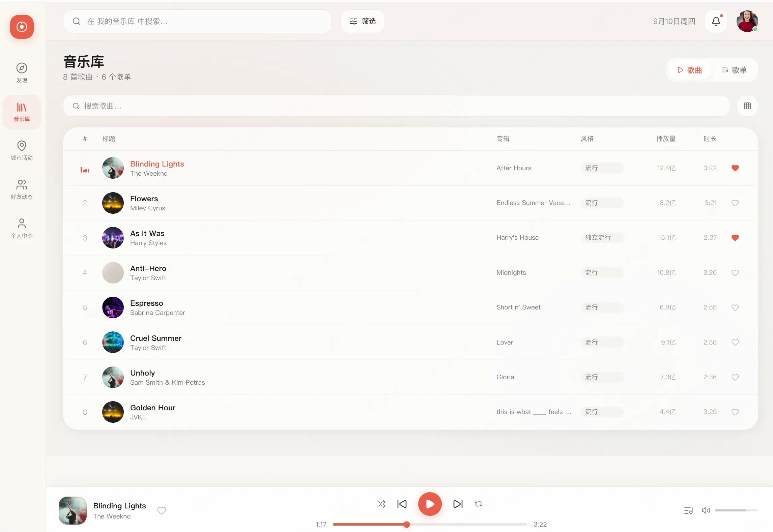773x532 pixels.
Task: Click The Weeknd artist in player bar
Action: [112, 516]
